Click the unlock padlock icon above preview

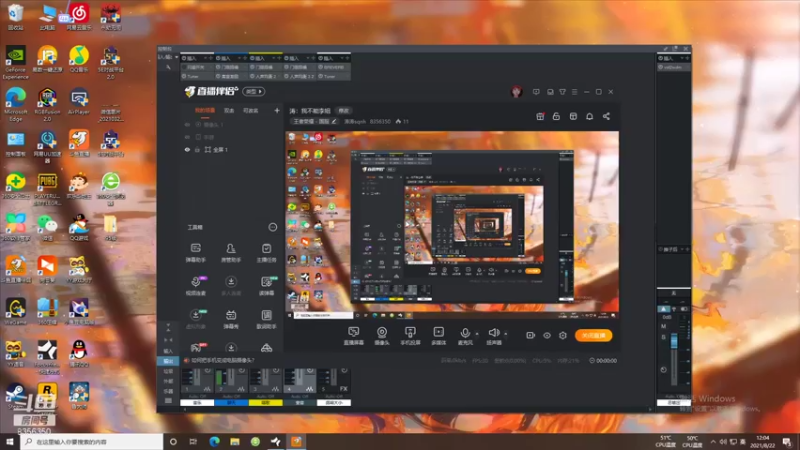point(556,116)
